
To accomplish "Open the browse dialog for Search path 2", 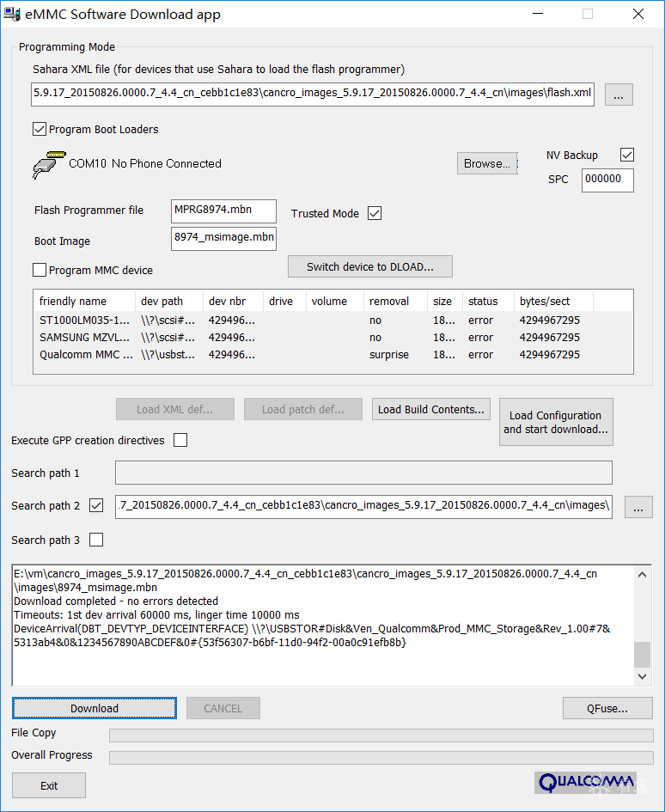I will click(638, 507).
